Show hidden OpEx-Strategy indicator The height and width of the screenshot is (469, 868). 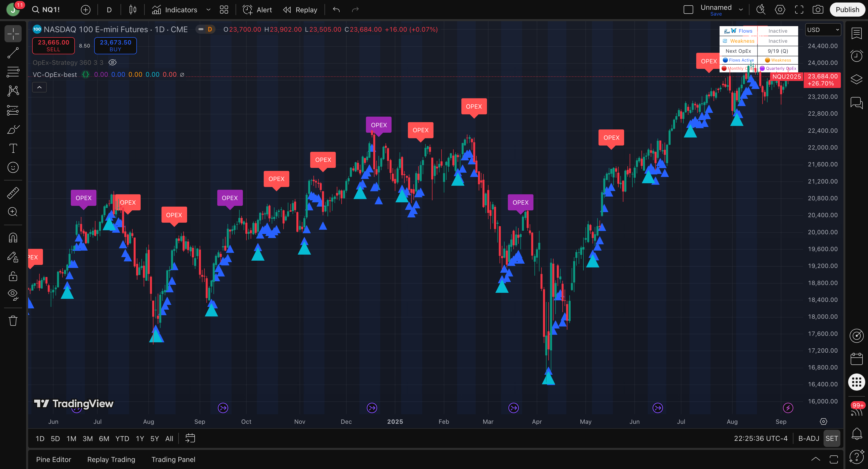113,62
